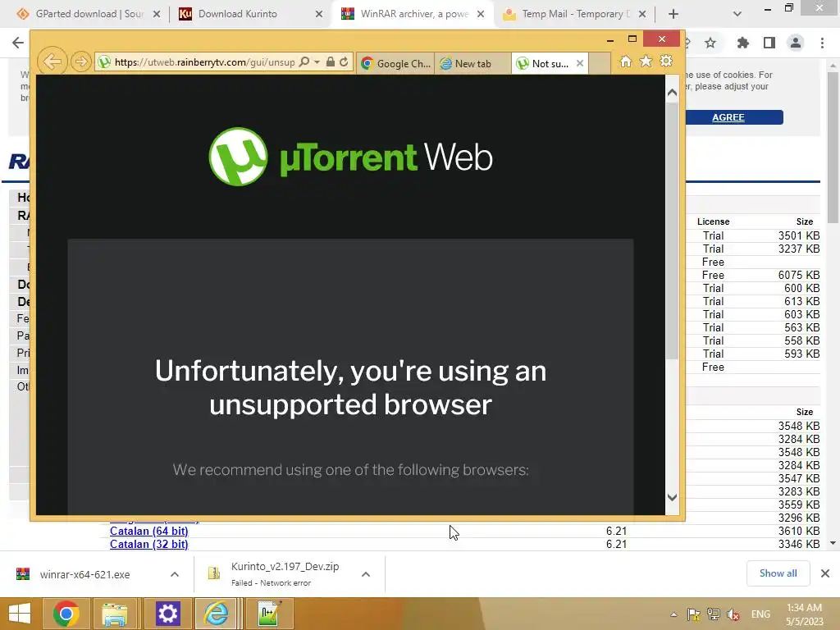The image size is (840, 630).
Task: Click Chrome page scrollbar down arrow
Action: click(x=833, y=543)
